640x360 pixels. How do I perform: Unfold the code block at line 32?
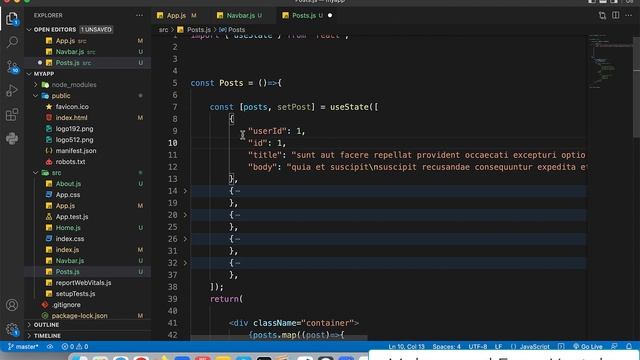185,263
